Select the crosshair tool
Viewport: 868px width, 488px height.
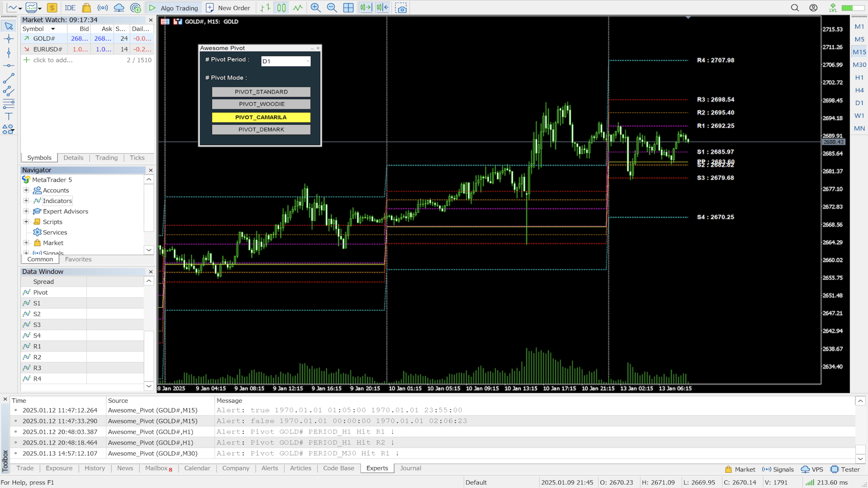pos(9,39)
